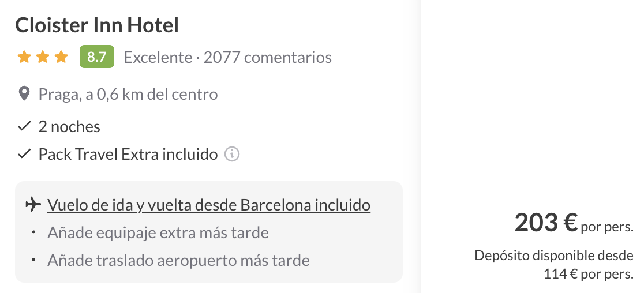The image size is (644, 293).
Task: Click the checkmark beside Pack Travel Extra
Action: coord(24,155)
